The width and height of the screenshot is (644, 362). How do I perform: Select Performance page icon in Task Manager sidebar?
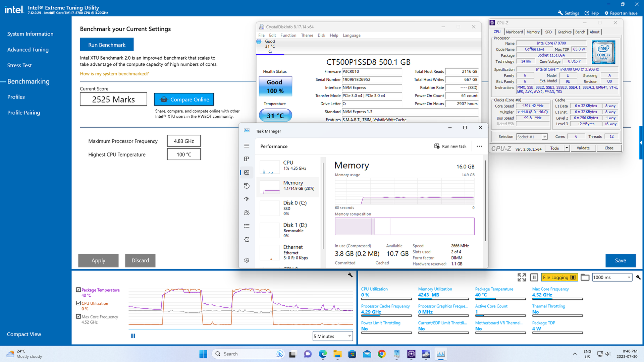coord(247,172)
